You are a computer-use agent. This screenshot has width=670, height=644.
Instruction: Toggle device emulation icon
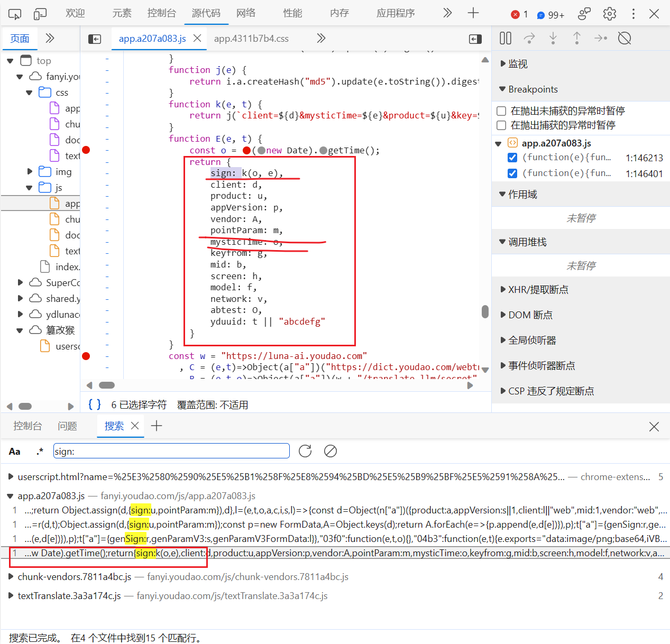tap(40, 14)
